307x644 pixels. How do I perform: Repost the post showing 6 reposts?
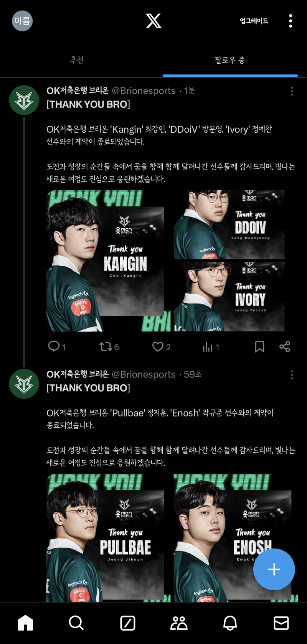(109, 347)
